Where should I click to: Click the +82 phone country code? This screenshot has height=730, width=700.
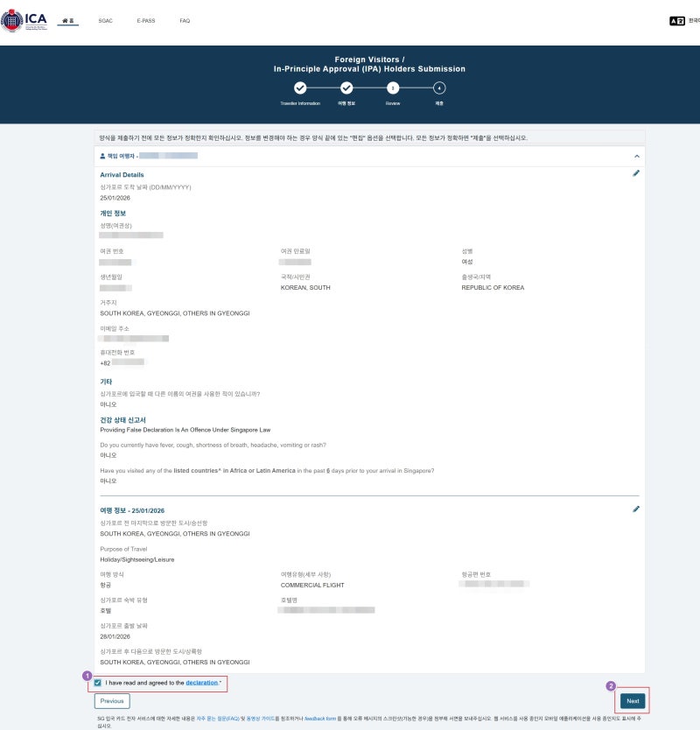[x=105, y=363]
